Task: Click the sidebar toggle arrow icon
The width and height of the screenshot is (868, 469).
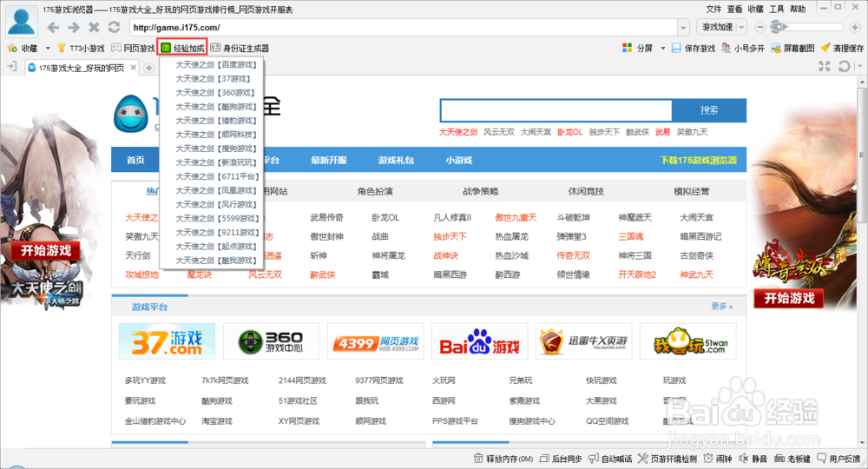Action: coord(11,67)
